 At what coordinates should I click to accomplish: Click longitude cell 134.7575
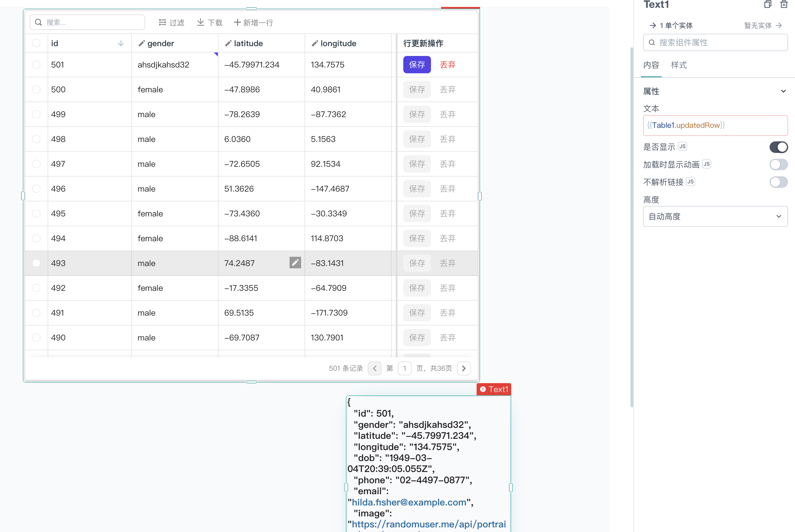(348, 64)
